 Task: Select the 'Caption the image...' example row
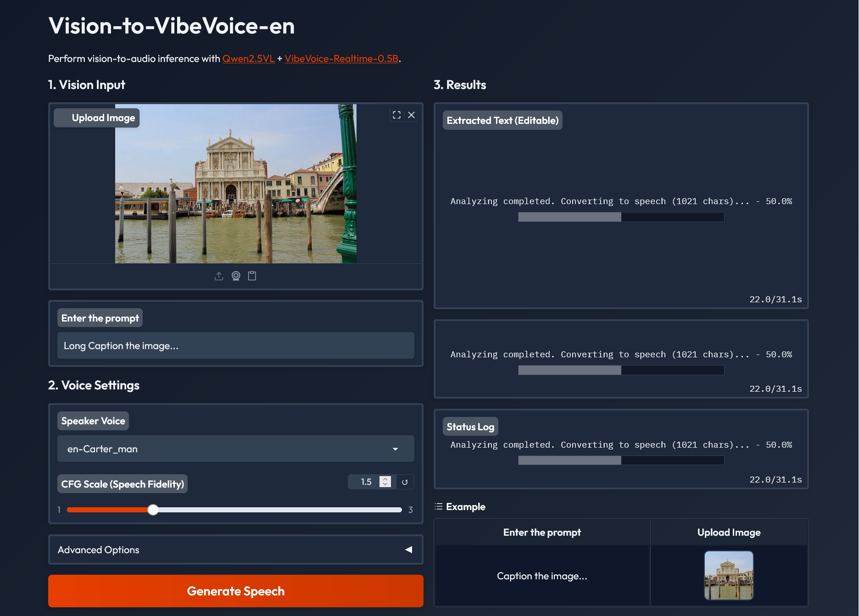(542, 576)
